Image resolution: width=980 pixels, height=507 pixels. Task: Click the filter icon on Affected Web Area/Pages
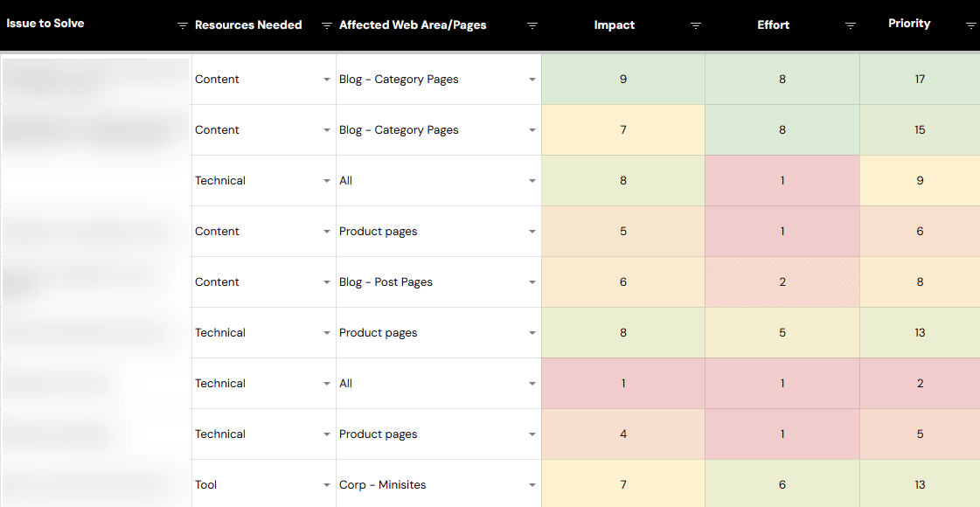pos(532,26)
